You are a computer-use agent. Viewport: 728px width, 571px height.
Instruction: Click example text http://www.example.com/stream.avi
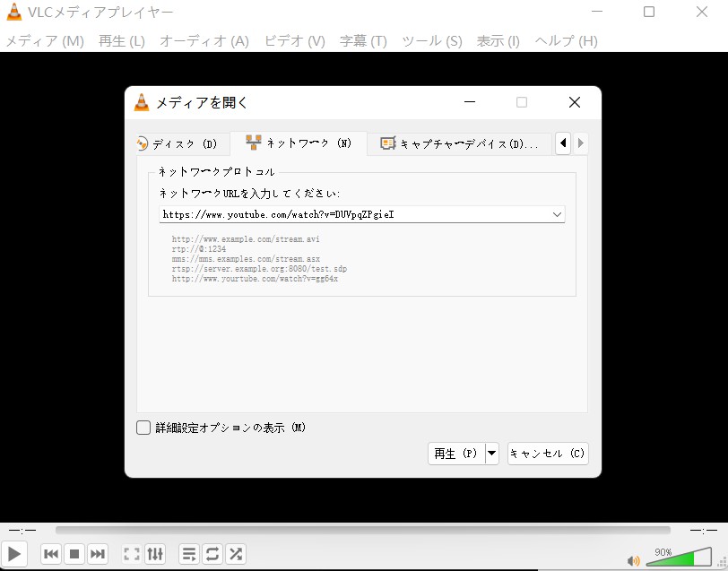[246, 239]
